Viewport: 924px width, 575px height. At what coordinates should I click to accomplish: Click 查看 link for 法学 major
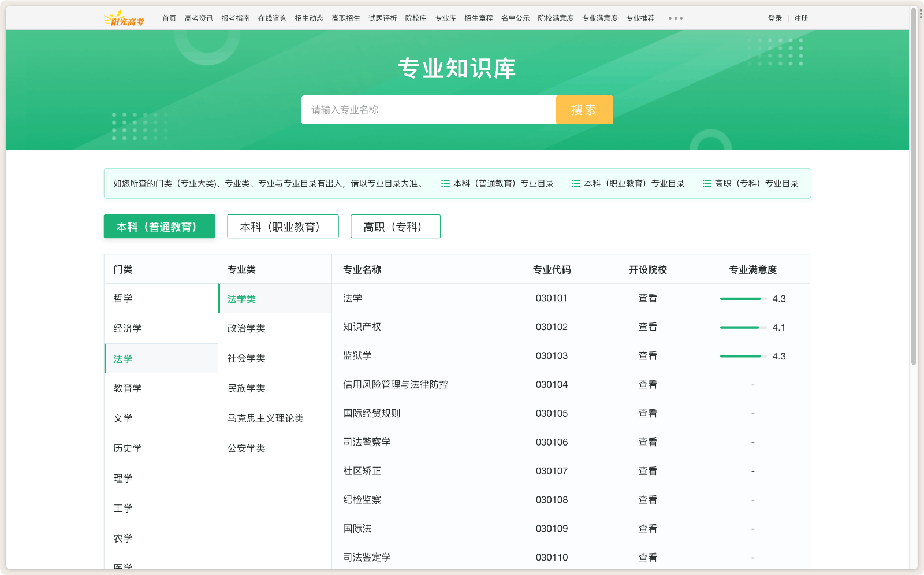pyautogui.click(x=648, y=298)
